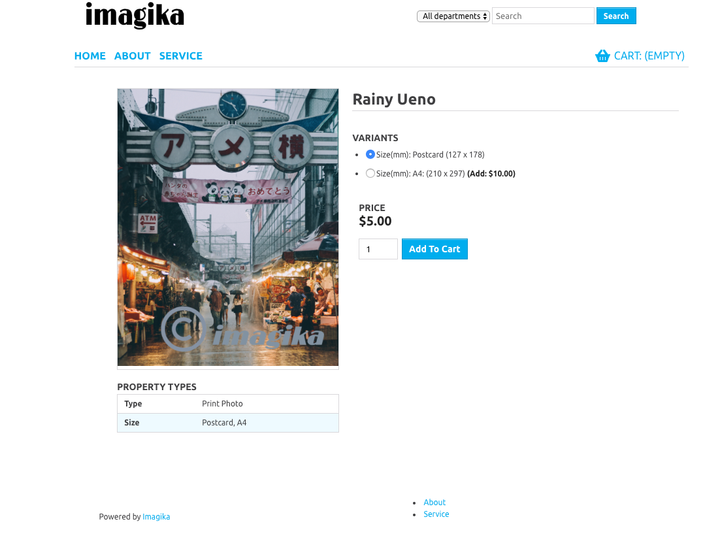This screenshot has height=545, width=720.
Task: Click the shopping basket cart icon
Action: click(x=602, y=56)
